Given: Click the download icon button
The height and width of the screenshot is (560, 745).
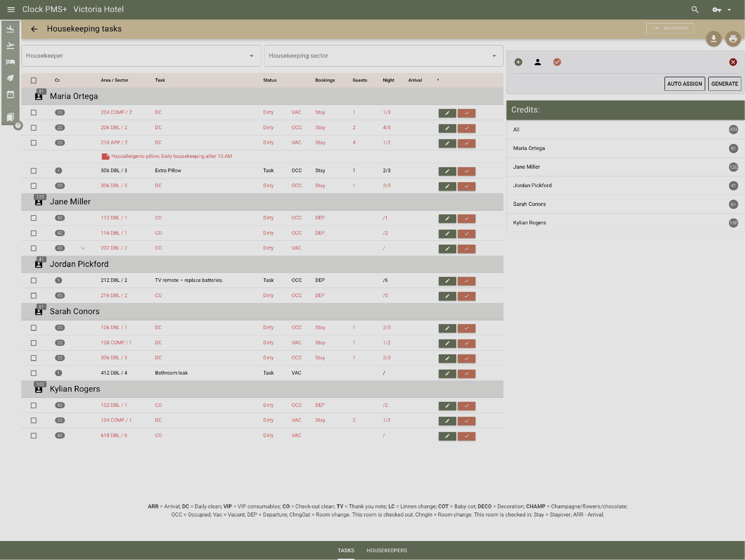Looking at the screenshot, I should point(713,39).
